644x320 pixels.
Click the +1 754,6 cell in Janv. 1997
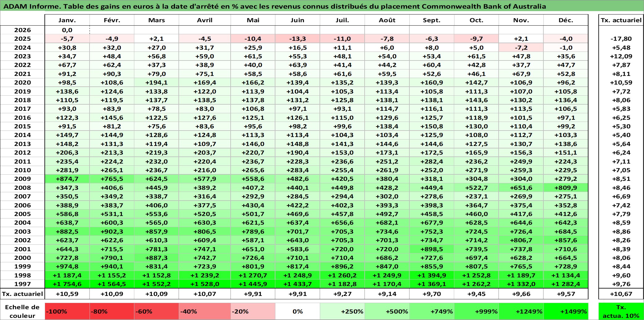tap(67, 284)
